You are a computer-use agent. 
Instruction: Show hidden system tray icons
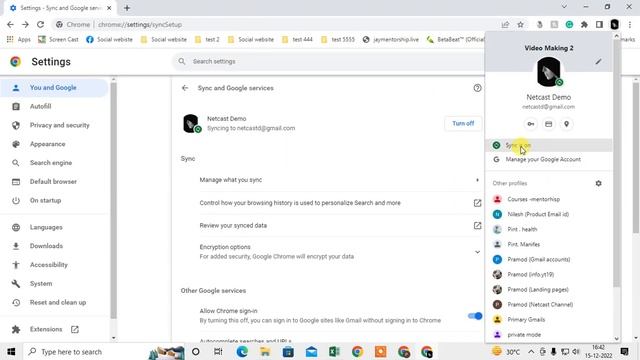click(531, 351)
